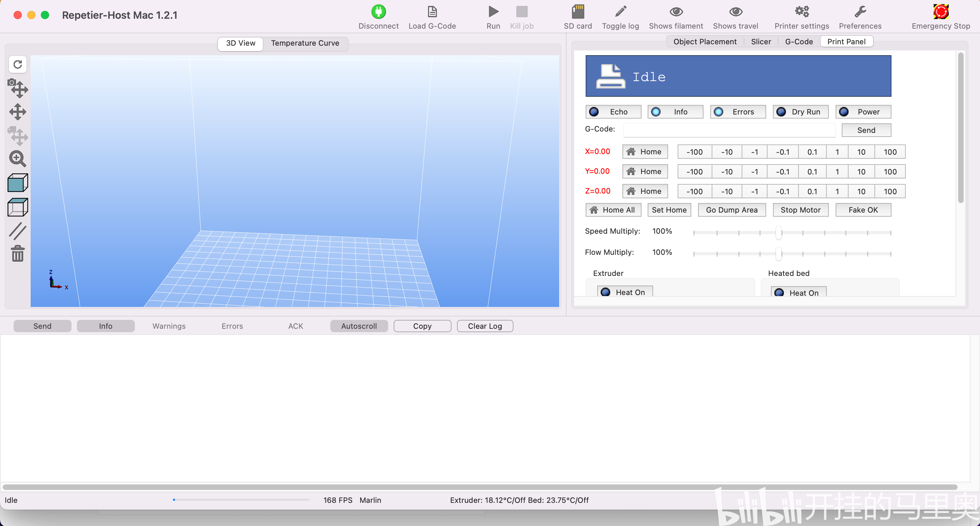The image size is (980, 526).
Task: Click the reset view refresh icon
Action: coord(17,64)
